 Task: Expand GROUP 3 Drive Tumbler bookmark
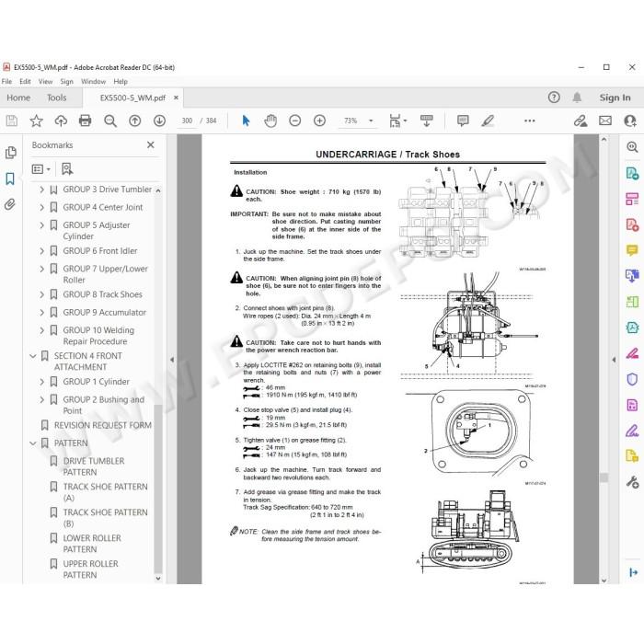click(41, 190)
